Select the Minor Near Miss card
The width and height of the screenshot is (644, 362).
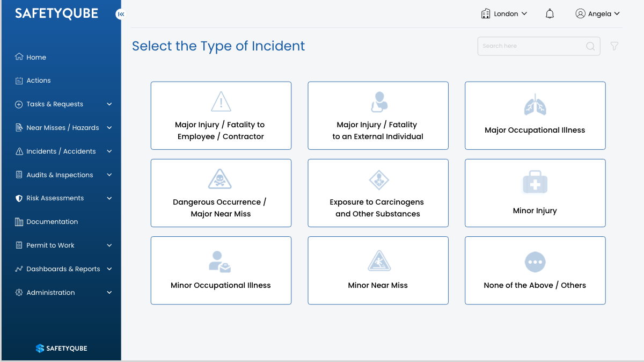coord(378,271)
